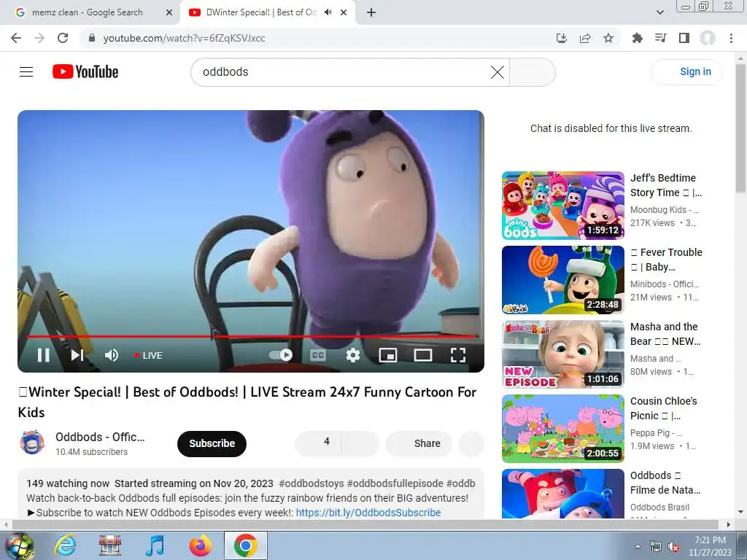Open Chrome three-dot menu
The height and width of the screenshot is (560, 747).
click(731, 38)
